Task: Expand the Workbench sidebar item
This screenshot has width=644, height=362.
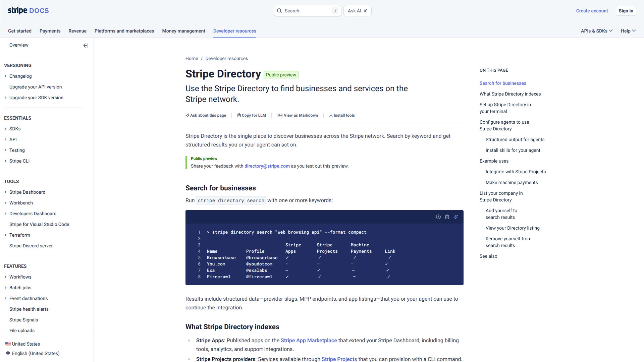Action: point(5,203)
